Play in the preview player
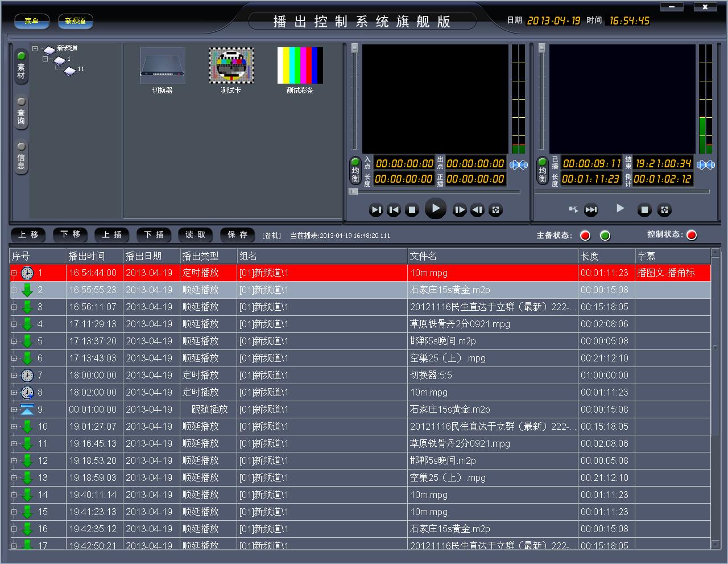This screenshot has height=564, width=728. click(436, 208)
